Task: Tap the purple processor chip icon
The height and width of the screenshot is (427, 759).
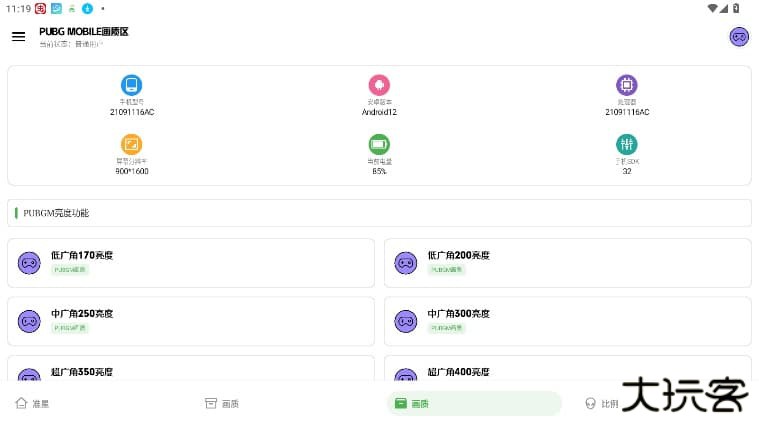Action: pos(627,85)
